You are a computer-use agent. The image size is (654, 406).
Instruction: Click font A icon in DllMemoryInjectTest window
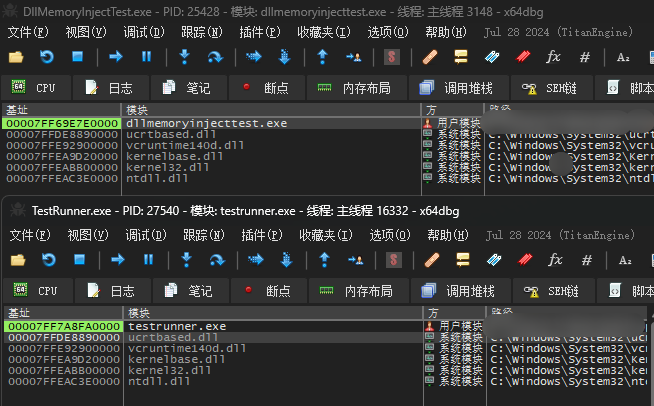pyautogui.click(x=623, y=57)
